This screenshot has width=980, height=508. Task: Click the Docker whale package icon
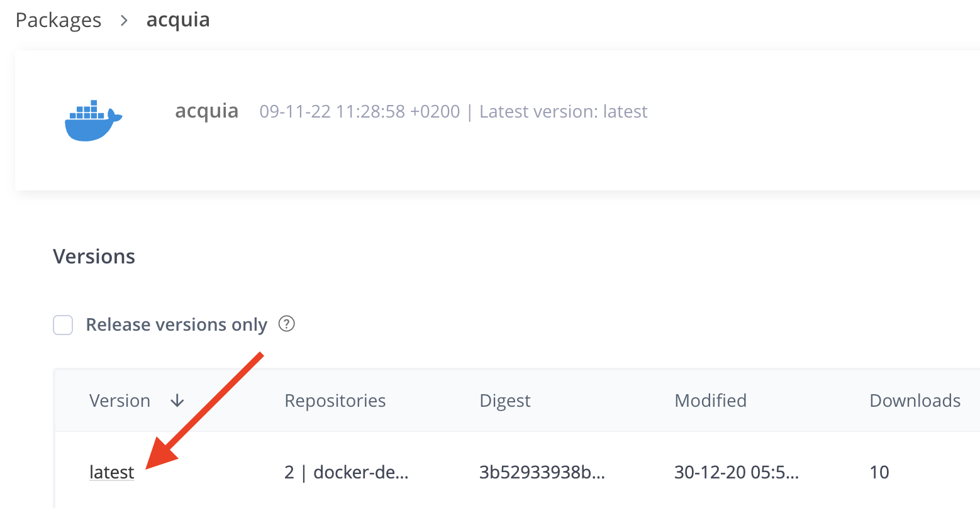(93, 120)
